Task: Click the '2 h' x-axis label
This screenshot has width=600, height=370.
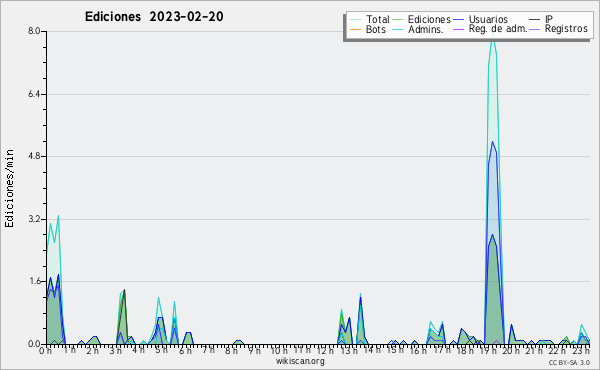Action: [x=92, y=351]
